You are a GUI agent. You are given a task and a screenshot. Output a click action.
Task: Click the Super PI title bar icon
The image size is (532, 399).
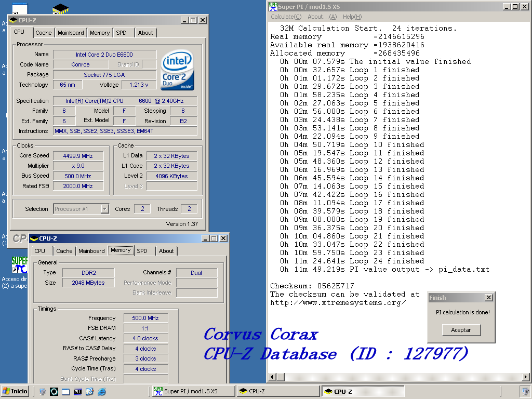(x=273, y=6)
